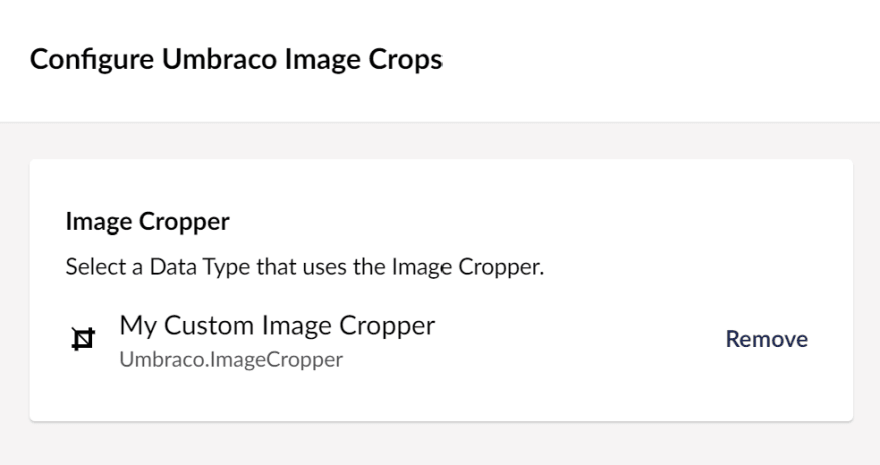Remove the My Custom Image Cropper data type

point(766,339)
